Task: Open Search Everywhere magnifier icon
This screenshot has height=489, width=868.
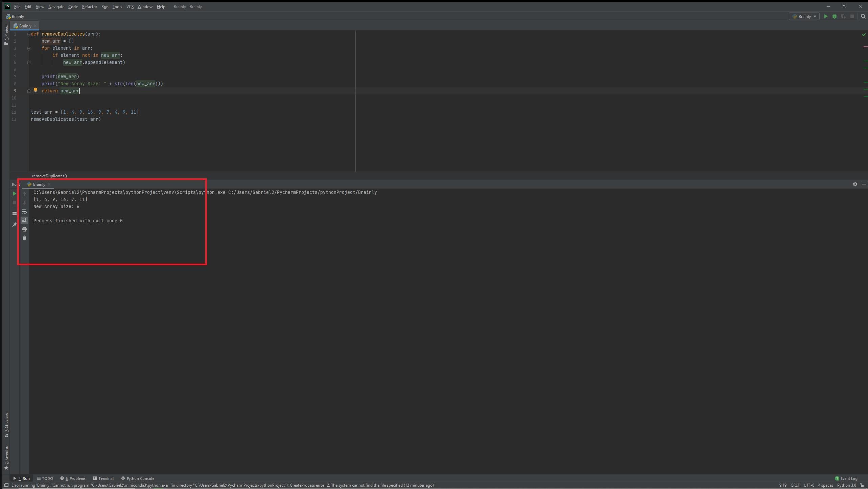Action: click(x=863, y=16)
